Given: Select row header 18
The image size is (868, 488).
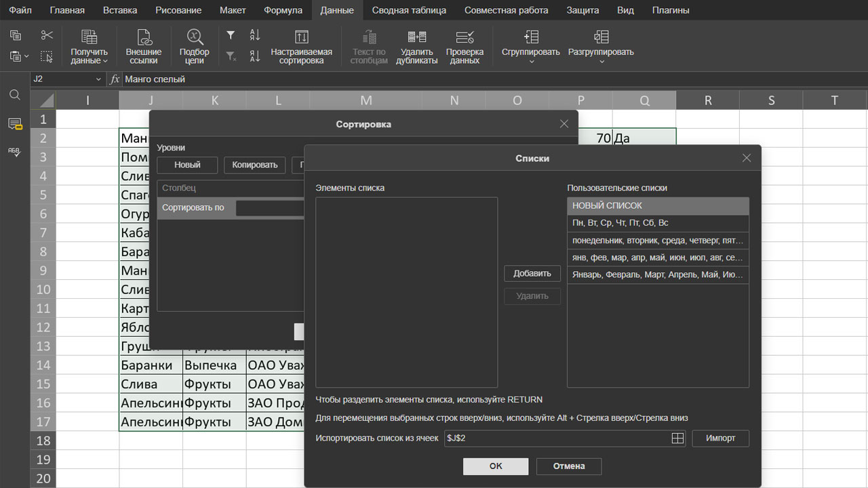Looking at the screenshot, I should tap(43, 441).
